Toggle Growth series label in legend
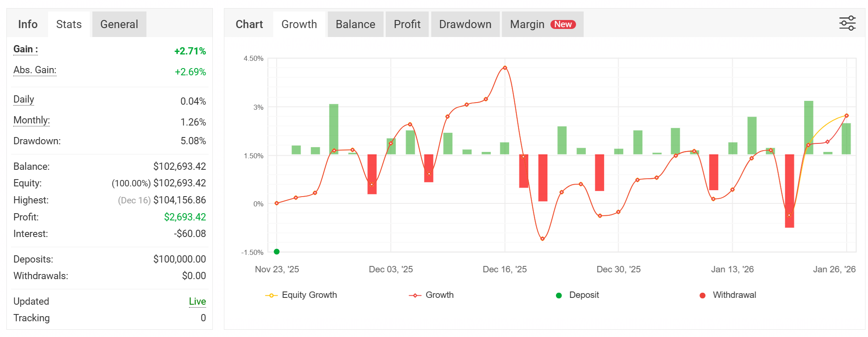The image size is (868, 337). (x=439, y=295)
